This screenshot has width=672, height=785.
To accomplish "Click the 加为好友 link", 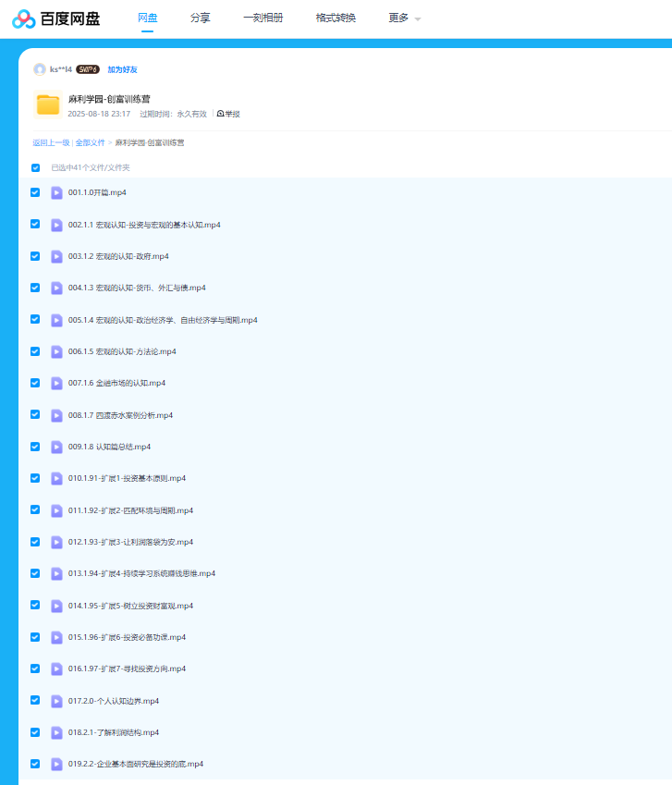I will [122, 69].
